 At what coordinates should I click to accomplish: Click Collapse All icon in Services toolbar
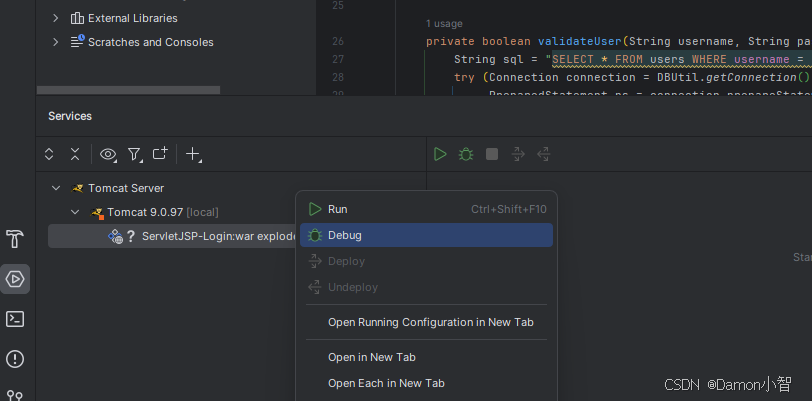pos(75,154)
